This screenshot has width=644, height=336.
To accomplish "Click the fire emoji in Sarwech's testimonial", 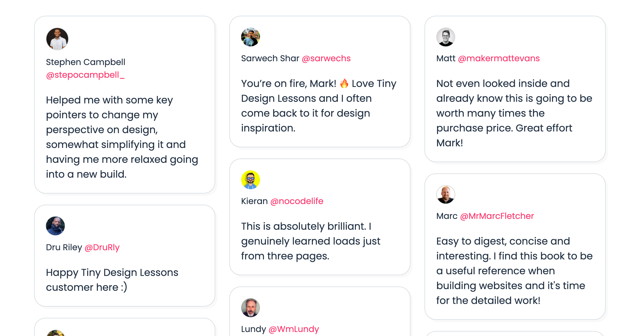I will coord(344,83).
